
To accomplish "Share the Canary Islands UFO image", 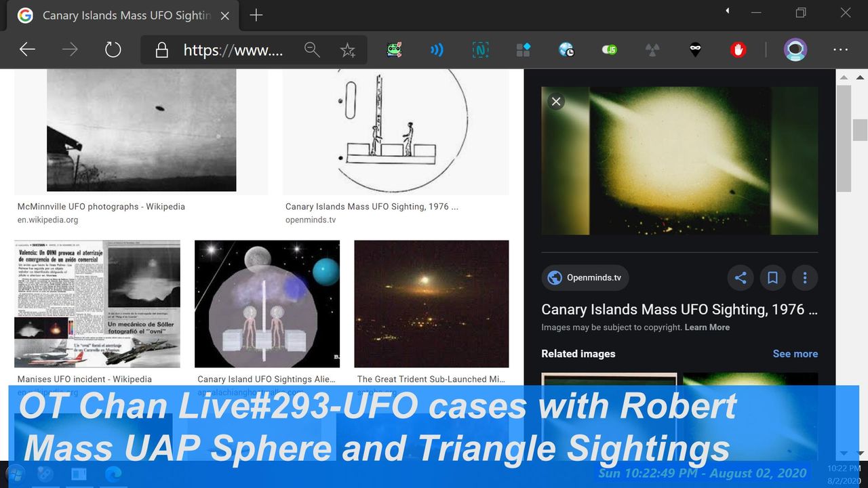I will (741, 278).
